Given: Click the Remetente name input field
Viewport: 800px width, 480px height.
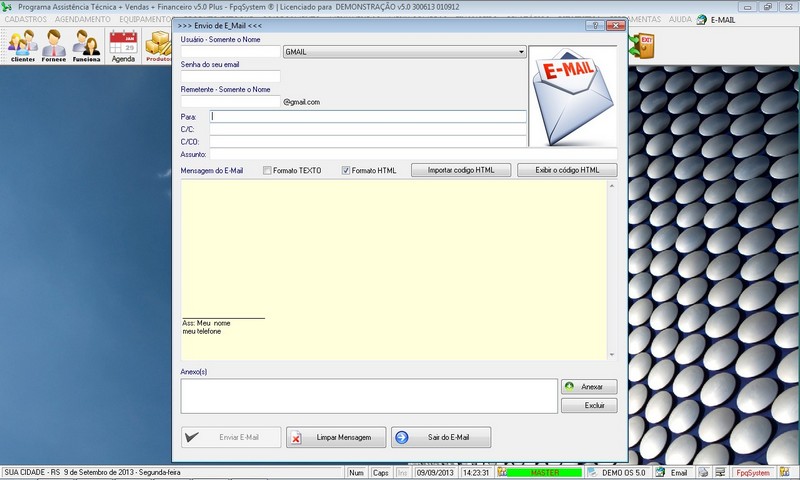Looking at the screenshot, I should [x=231, y=102].
